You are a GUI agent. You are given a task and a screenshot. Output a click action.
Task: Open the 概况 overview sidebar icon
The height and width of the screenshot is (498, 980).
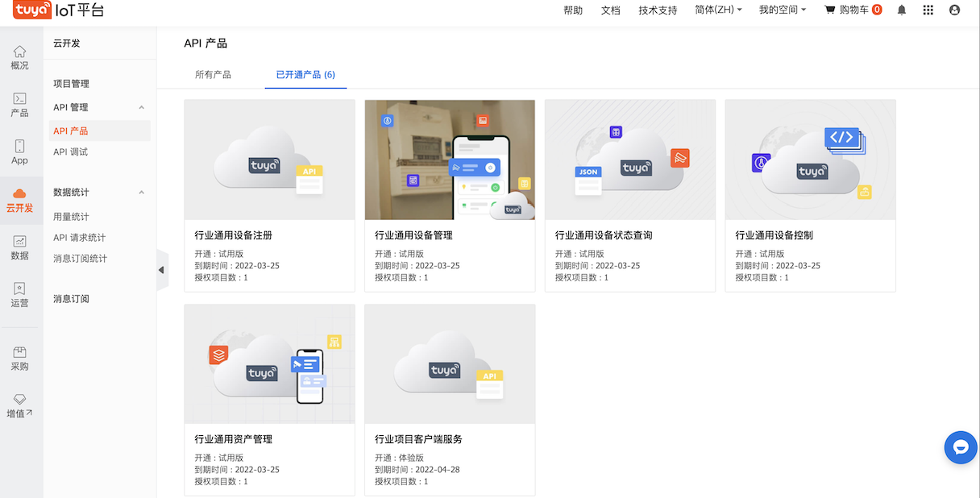coord(19,57)
